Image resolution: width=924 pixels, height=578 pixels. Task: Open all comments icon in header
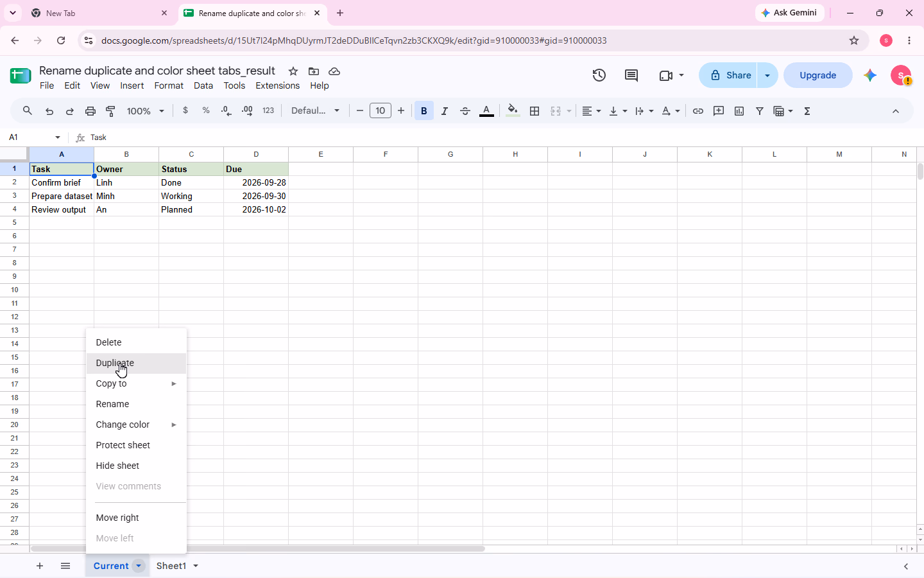point(631,75)
